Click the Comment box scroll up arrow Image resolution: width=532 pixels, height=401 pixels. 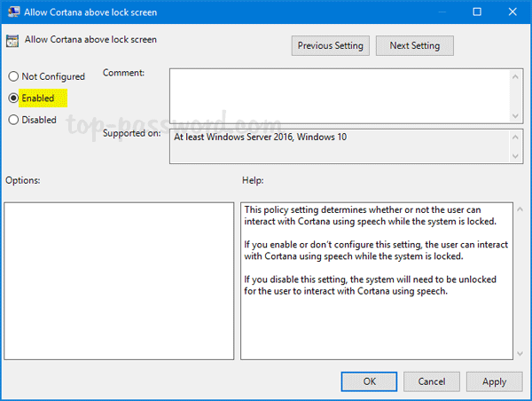(515, 77)
